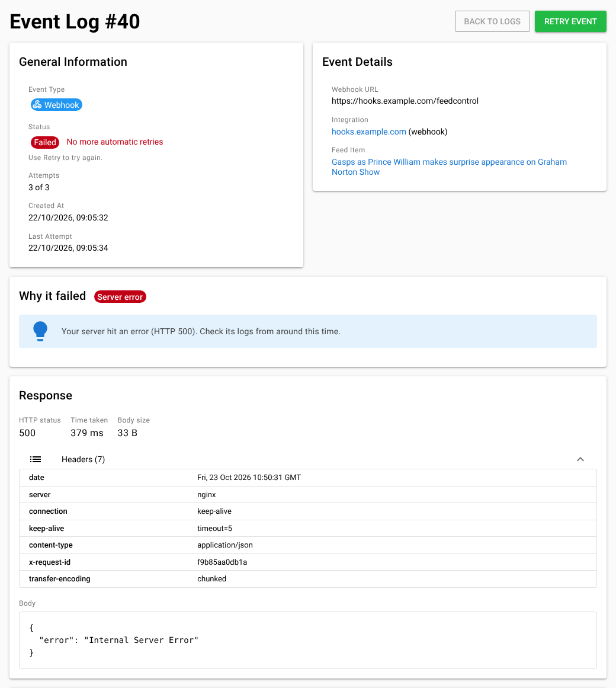The width and height of the screenshot is (616, 688).
Task: Click the 379 ms time taken value
Action: [87, 433]
